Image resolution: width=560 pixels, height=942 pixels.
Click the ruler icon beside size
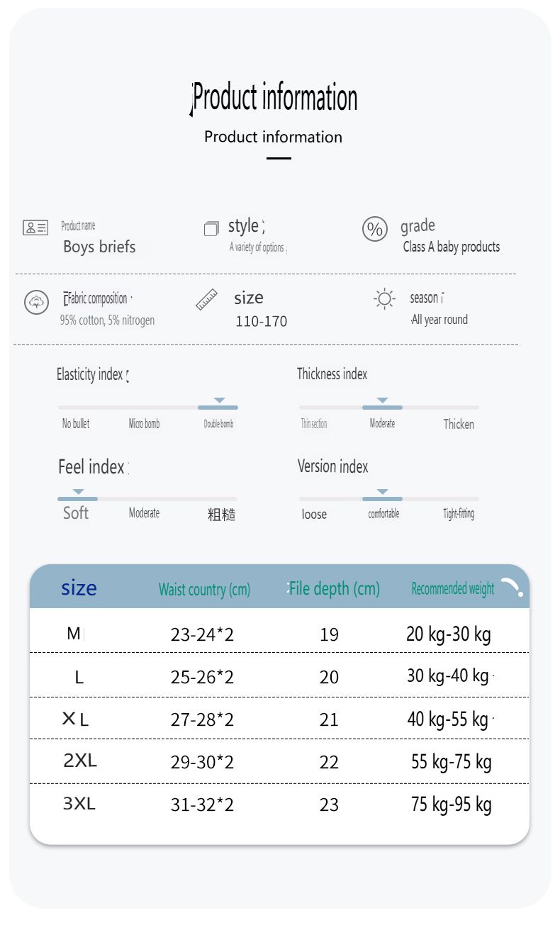(207, 299)
